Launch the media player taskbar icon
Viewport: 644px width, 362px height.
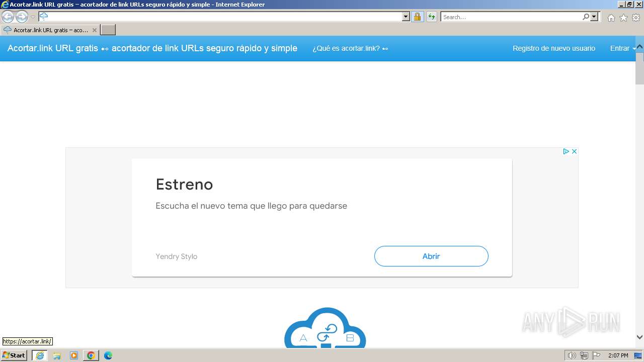[x=74, y=355]
